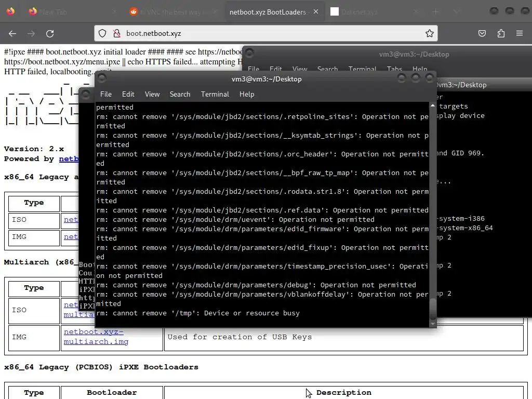Click the '/sys/module/drm/parameters/debug' error line
Image resolution: width=532 pixels, height=399 pixels.
click(256, 285)
